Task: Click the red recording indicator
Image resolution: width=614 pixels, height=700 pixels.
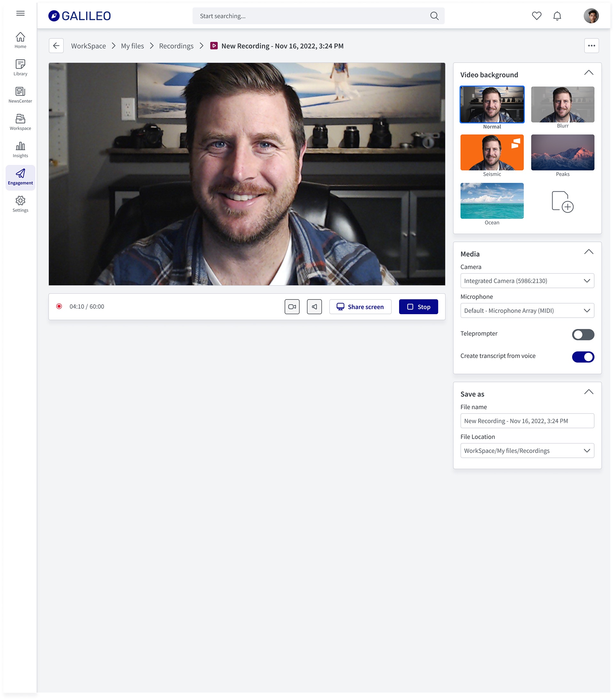Action: click(59, 306)
